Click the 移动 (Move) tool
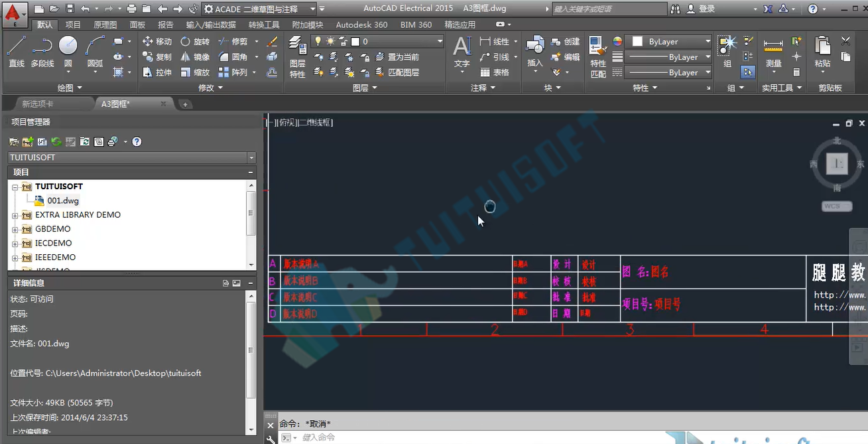Screen dimensions: 868x444 click(157, 41)
